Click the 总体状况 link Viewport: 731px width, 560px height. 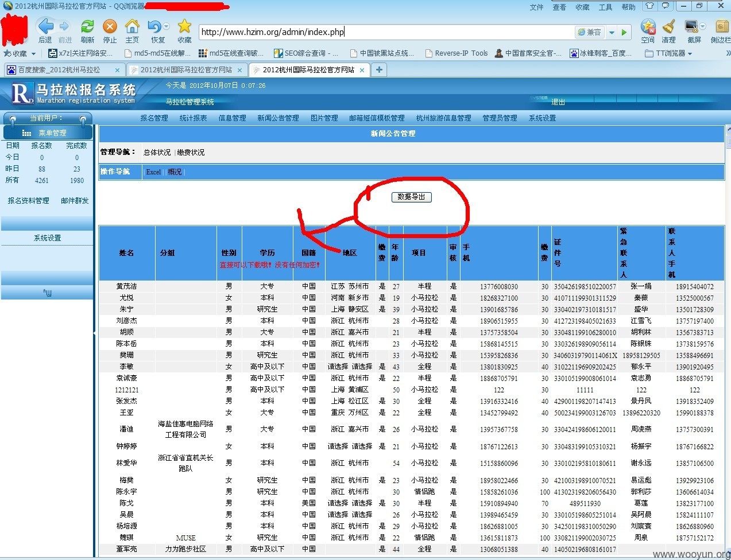(x=157, y=152)
